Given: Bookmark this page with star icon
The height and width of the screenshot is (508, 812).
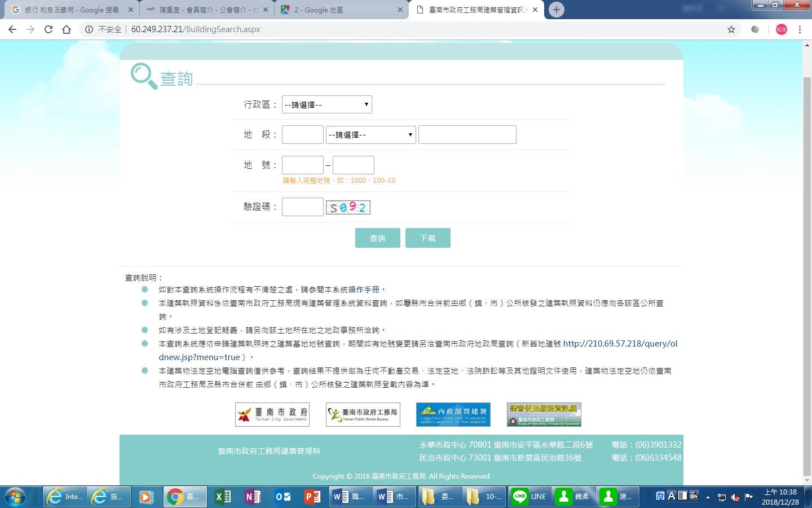Looking at the screenshot, I should coord(731,29).
